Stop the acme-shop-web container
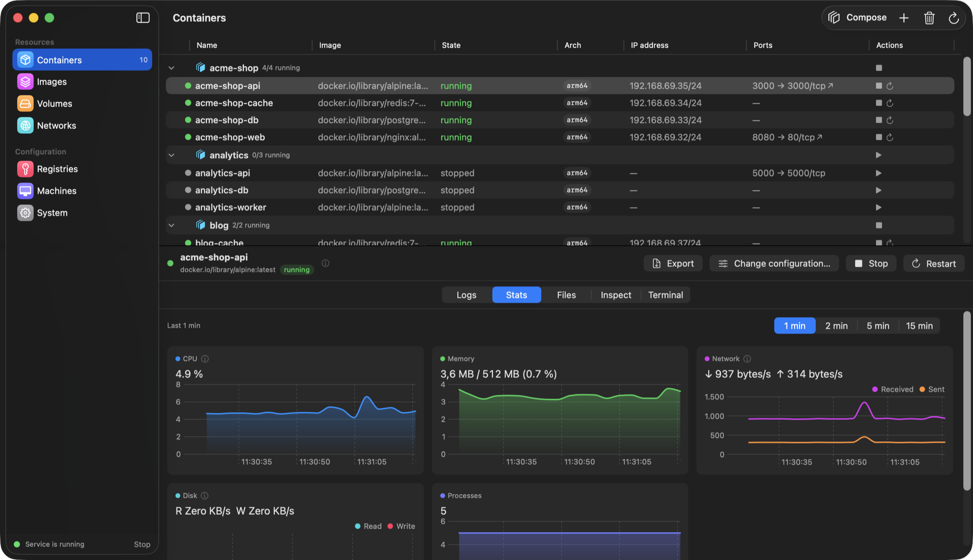This screenshot has height=560, width=973. point(879,137)
